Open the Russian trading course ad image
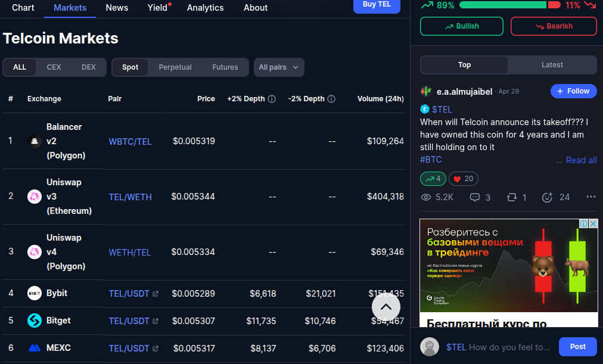This screenshot has width=603, height=364. tap(509, 266)
